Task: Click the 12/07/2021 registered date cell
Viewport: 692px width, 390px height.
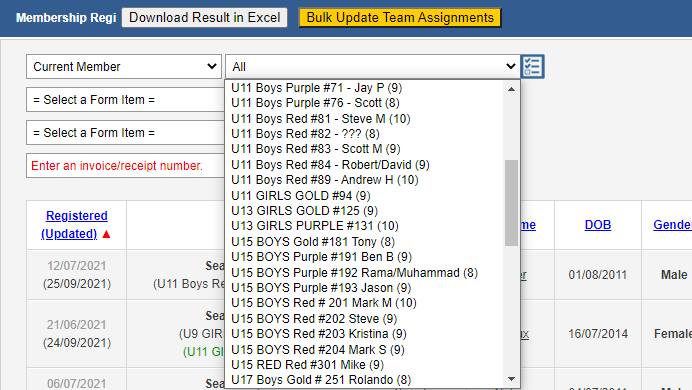Action: click(x=77, y=274)
